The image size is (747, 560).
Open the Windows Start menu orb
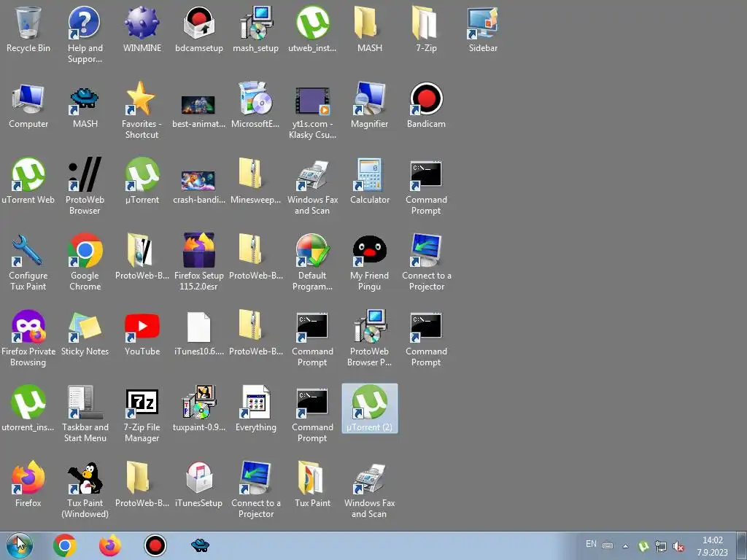20,545
